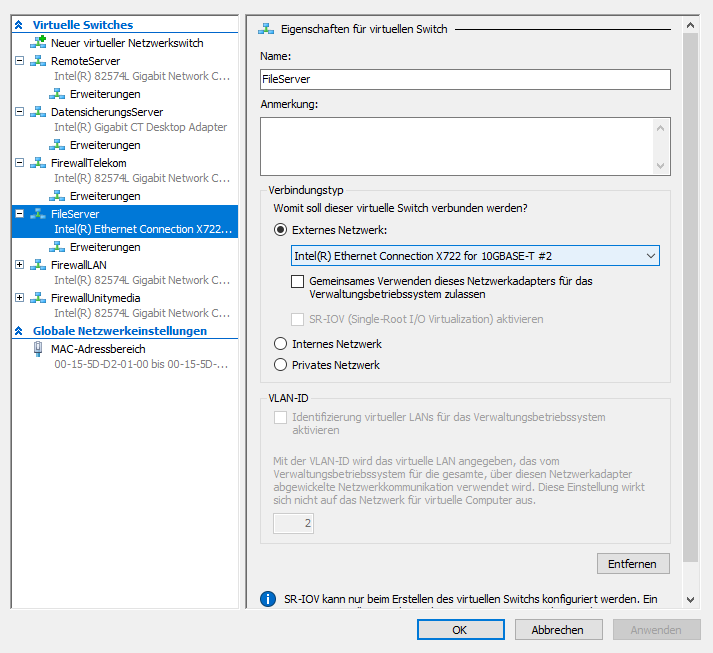Click the VLAN-ID number field
713x653 pixels.
coord(293,523)
